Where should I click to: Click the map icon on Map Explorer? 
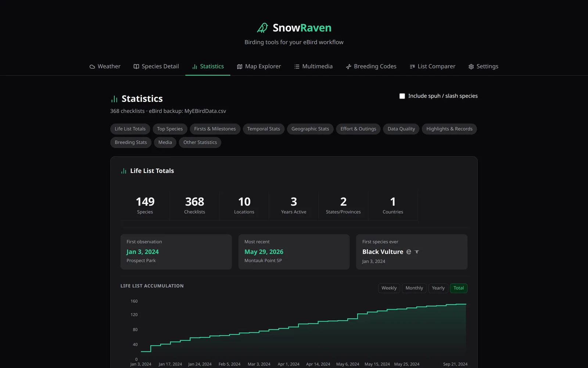click(x=240, y=67)
